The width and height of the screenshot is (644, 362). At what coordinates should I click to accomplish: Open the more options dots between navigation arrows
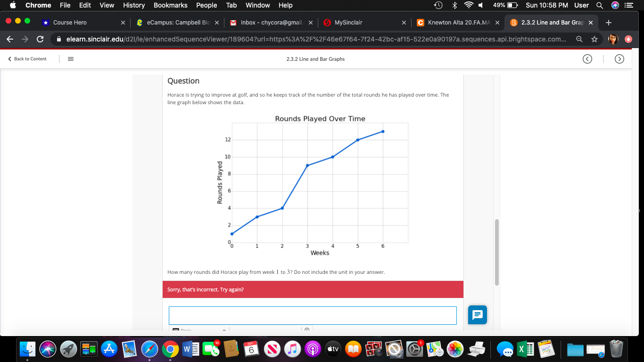pyautogui.click(x=603, y=59)
